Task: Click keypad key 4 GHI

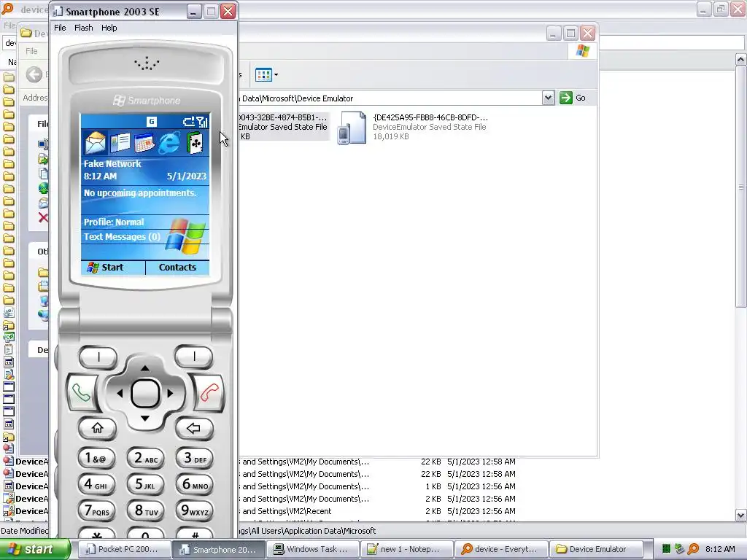Action: click(x=96, y=484)
